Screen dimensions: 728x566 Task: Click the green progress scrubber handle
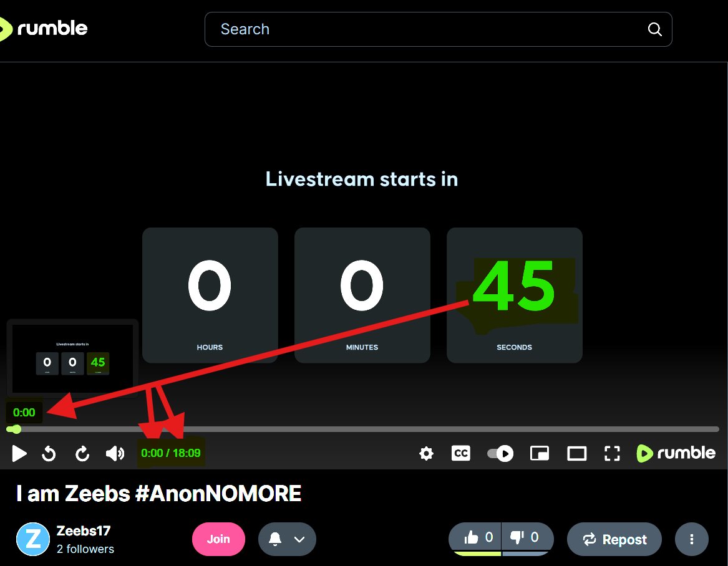pos(16,429)
